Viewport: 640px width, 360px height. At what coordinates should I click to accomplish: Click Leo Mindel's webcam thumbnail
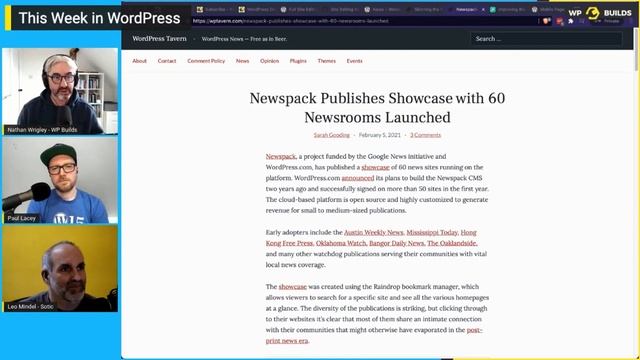60,269
